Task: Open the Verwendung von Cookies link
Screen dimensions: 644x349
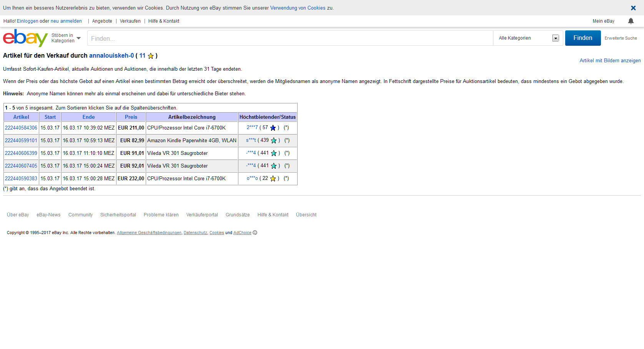Action: pos(298,8)
